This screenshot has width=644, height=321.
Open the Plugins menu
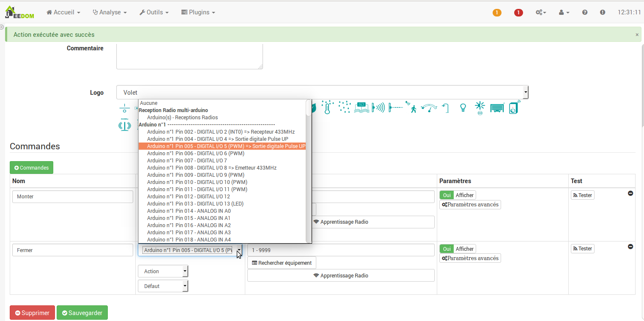198,12
